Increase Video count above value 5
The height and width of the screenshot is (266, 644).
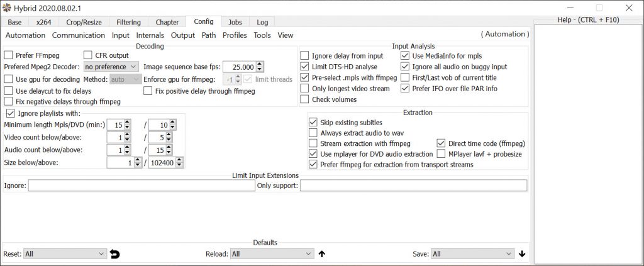pyautogui.click(x=169, y=135)
